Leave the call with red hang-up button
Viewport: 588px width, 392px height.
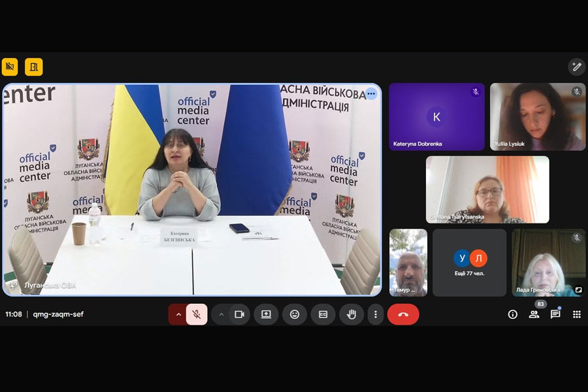point(403,314)
